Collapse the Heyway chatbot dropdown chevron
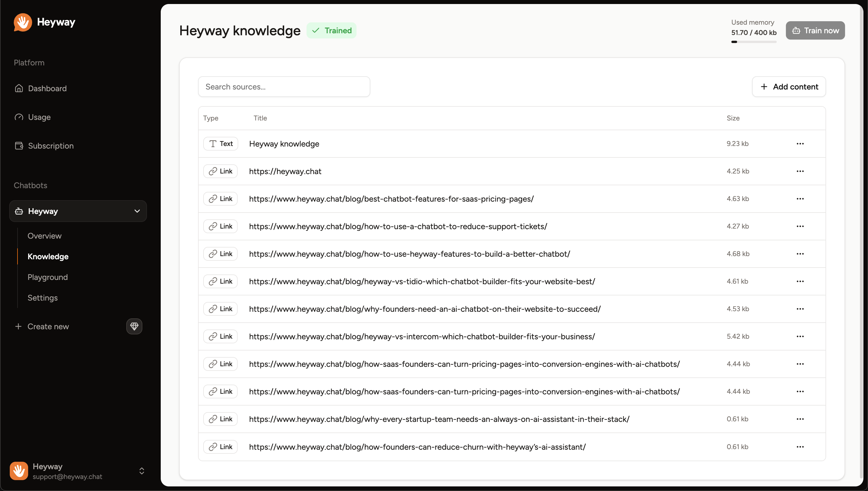Image resolution: width=868 pixels, height=491 pixels. pos(137,211)
